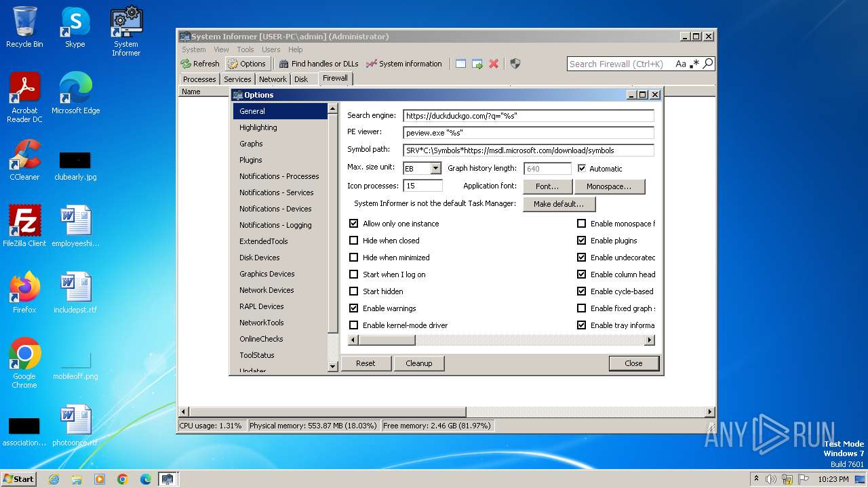Open the Max. size unit dropdown

(435, 168)
